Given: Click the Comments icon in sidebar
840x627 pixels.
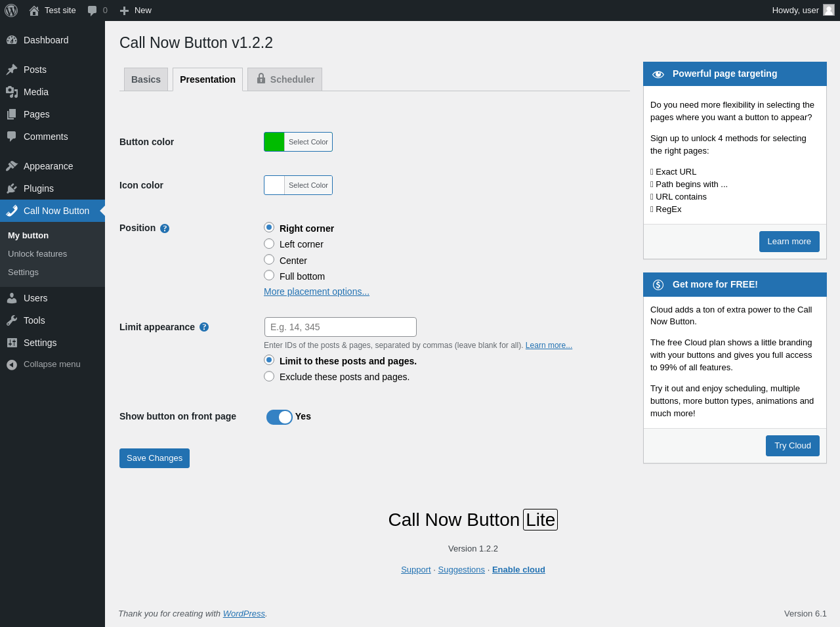Looking at the screenshot, I should (x=12, y=137).
